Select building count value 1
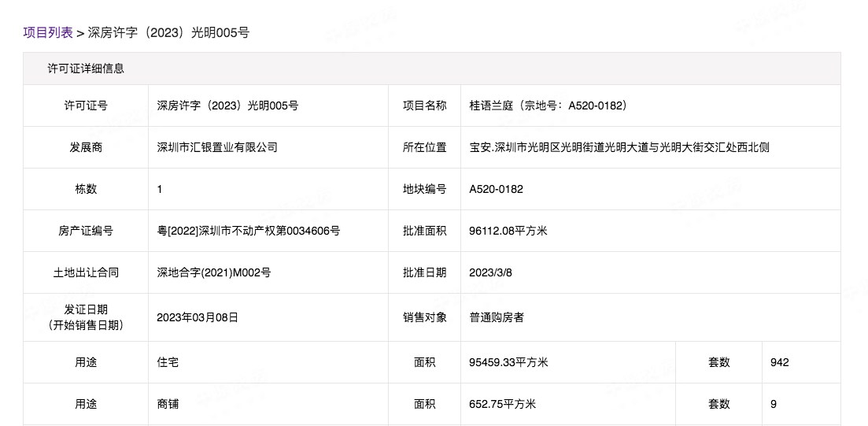The width and height of the screenshot is (868, 426). coord(160,189)
